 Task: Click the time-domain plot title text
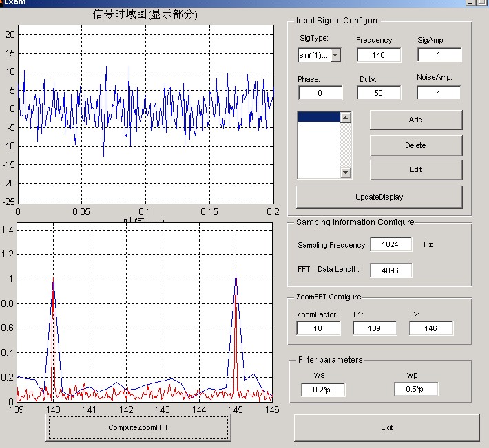[x=145, y=14]
